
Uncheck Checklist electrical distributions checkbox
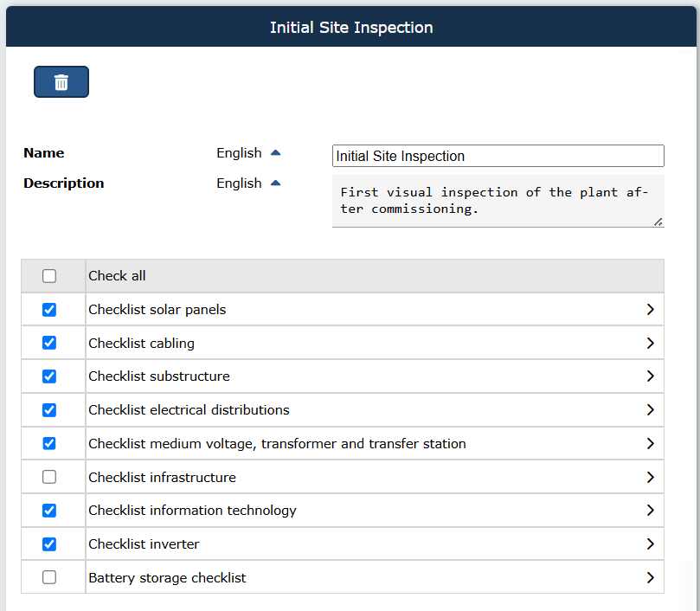click(49, 410)
